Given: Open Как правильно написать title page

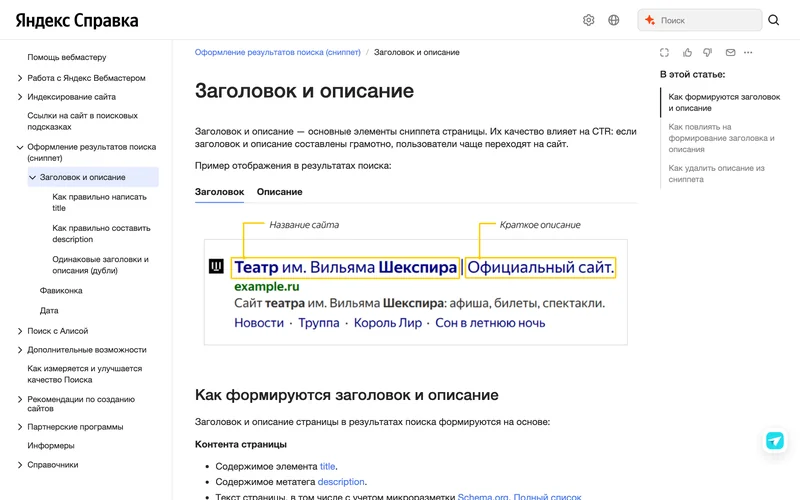Looking at the screenshot, I should [99, 203].
